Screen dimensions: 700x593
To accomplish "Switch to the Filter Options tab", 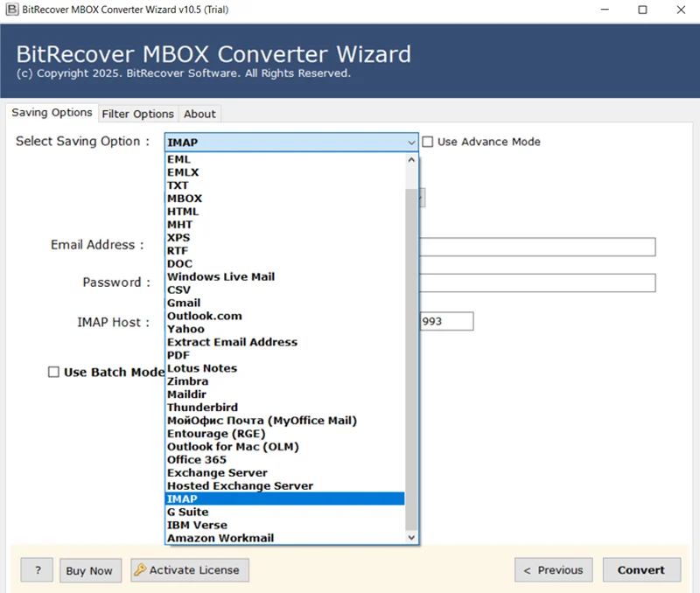I will [137, 114].
